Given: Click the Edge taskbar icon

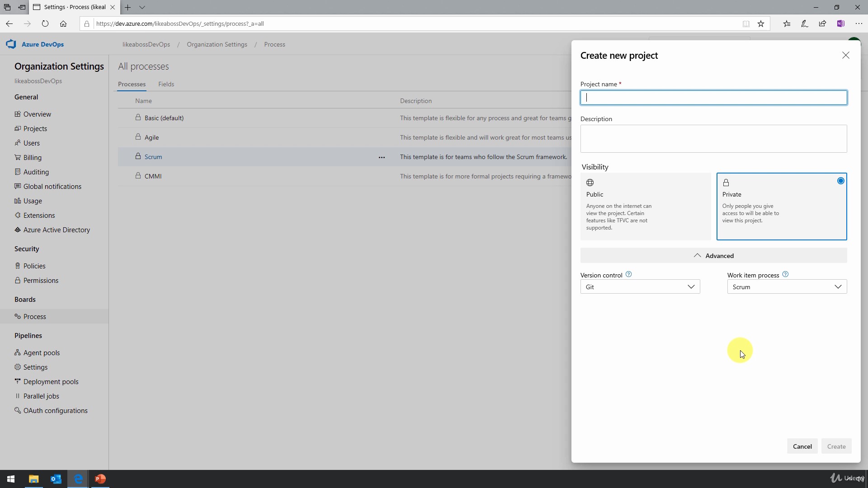Looking at the screenshot, I should click(x=78, y=479).
